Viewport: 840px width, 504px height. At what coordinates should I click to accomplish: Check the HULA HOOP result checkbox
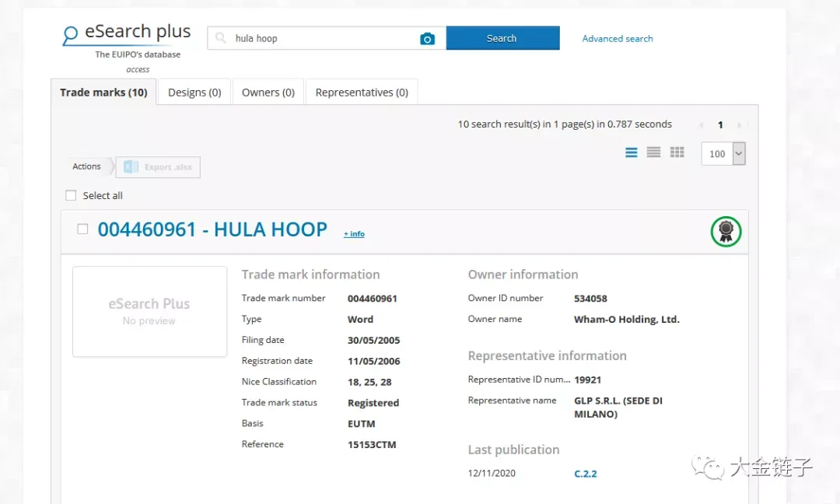[x=82, y=229]
